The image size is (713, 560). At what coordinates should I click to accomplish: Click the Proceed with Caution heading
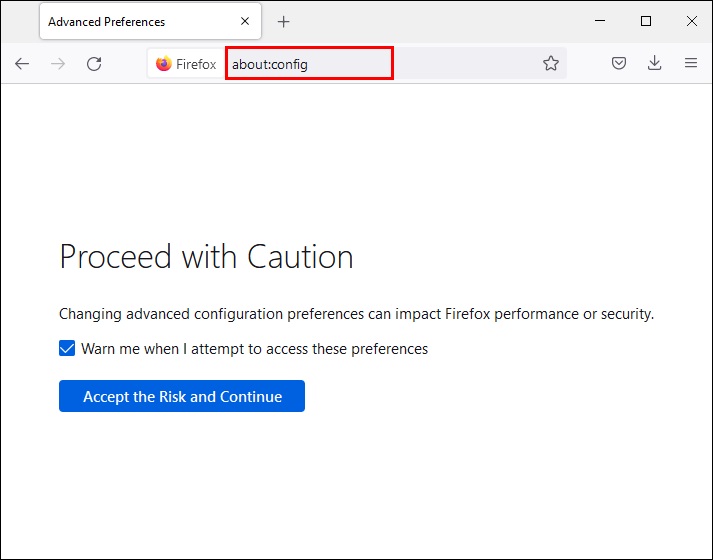[x=206, y=257]
